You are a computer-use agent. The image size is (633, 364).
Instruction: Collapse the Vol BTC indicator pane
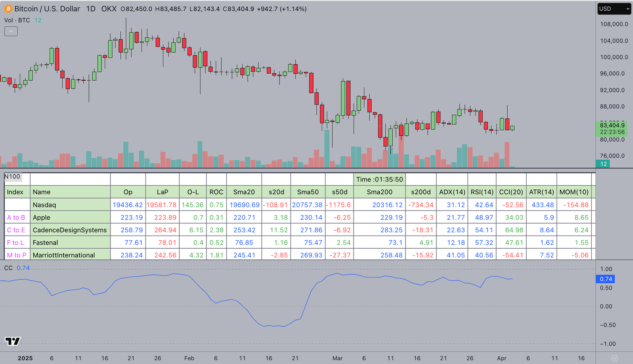(x=11, y=31)
